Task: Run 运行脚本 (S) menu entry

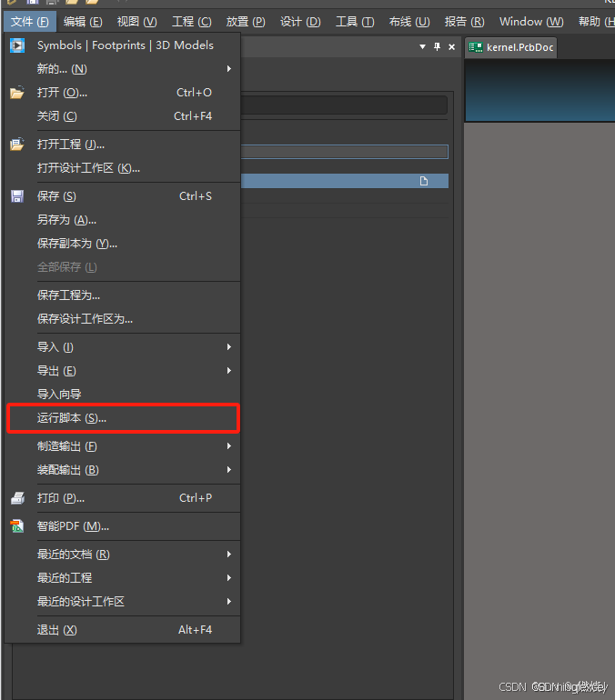Action: [123, 418]
